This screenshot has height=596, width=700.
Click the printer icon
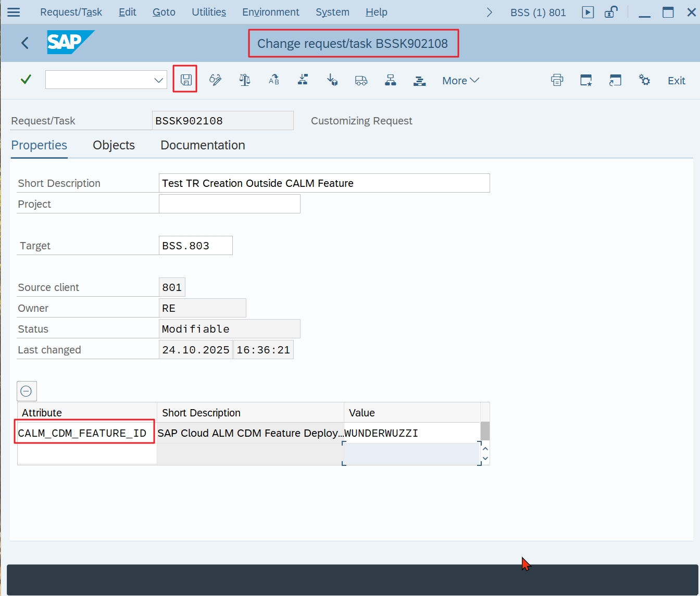coord(557,80)
